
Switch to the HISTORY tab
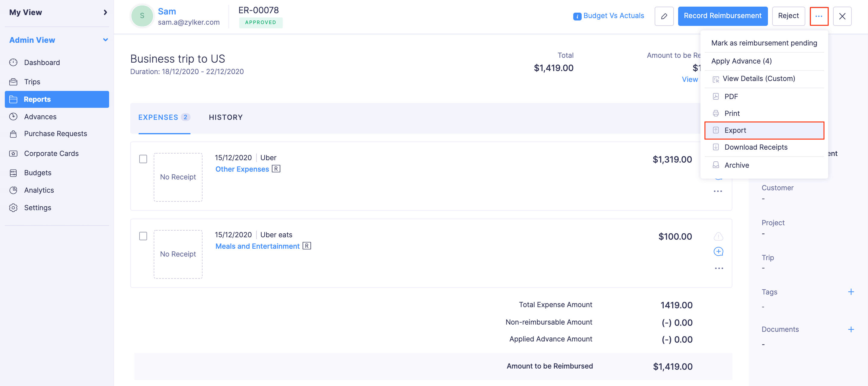226,117
